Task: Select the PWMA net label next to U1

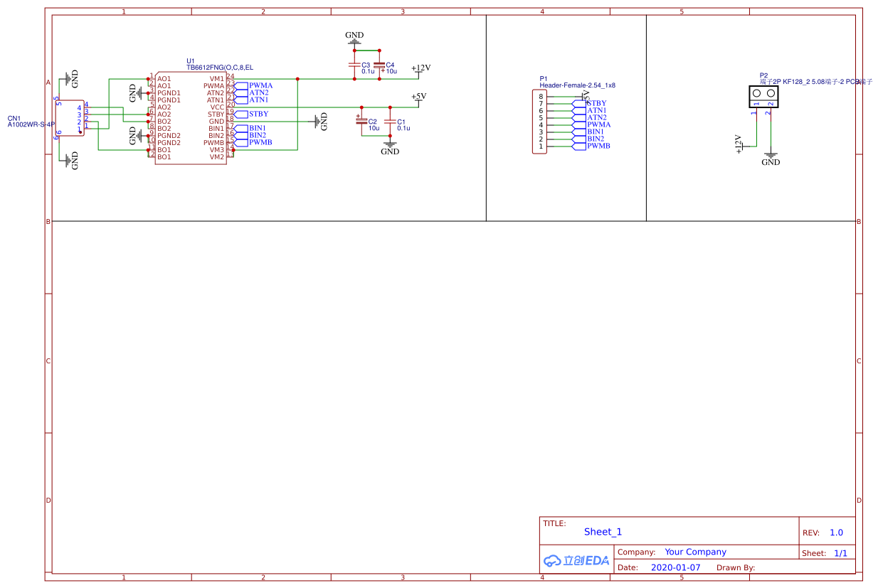Action: coord(260,85)
